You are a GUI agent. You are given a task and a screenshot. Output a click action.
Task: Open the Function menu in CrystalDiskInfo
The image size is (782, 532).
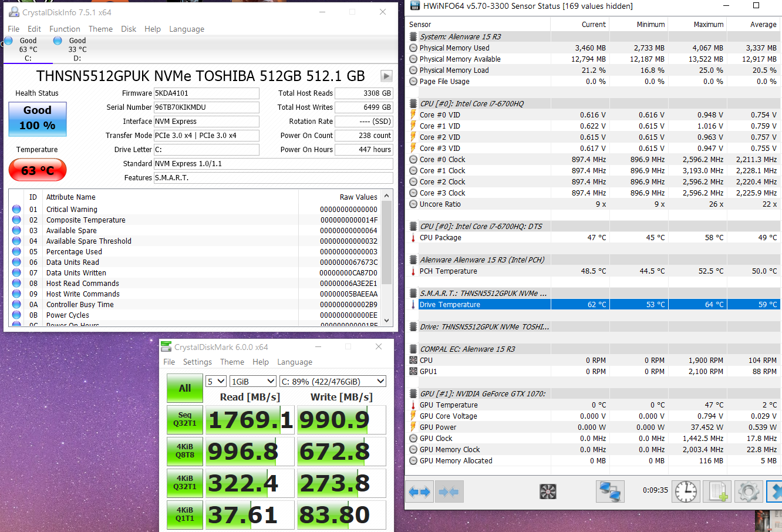click(65, 29)
